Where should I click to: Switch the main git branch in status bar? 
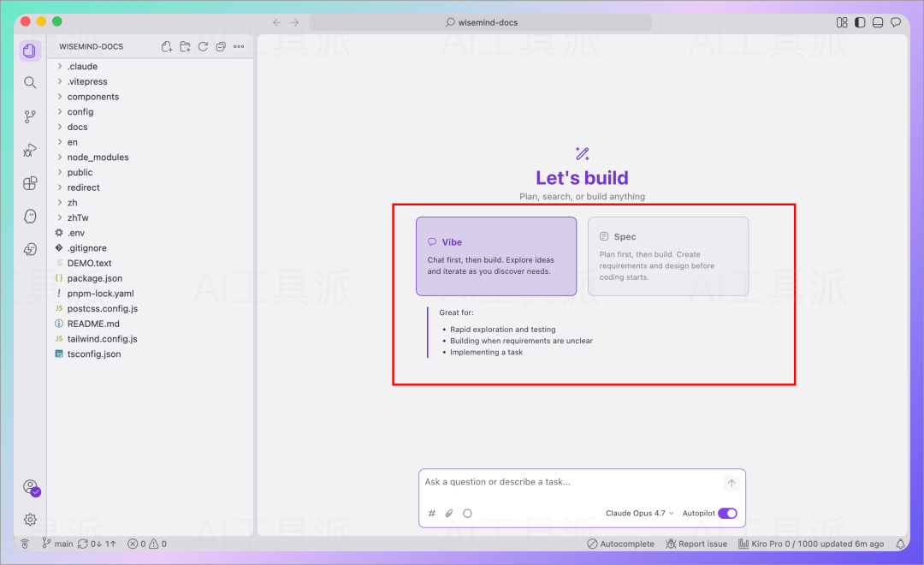(57, 544)
